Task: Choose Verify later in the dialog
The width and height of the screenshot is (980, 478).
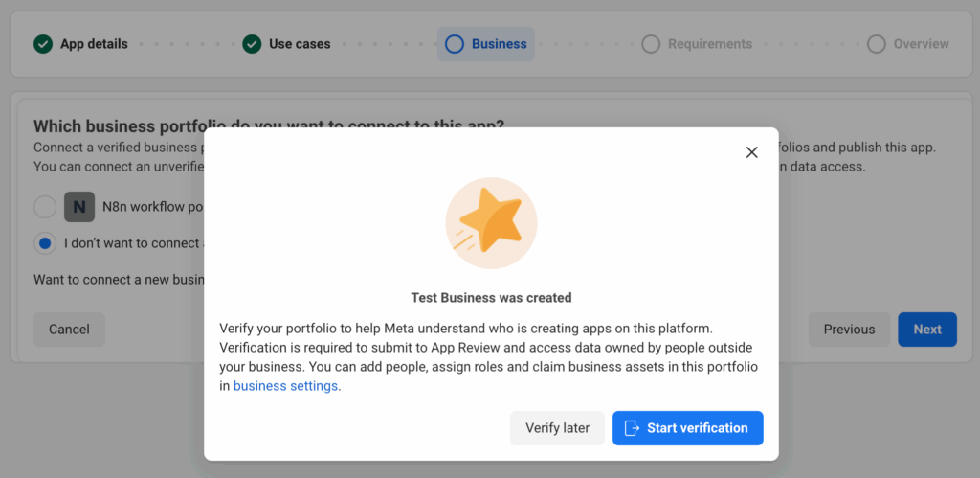Action: click(557, 428)
